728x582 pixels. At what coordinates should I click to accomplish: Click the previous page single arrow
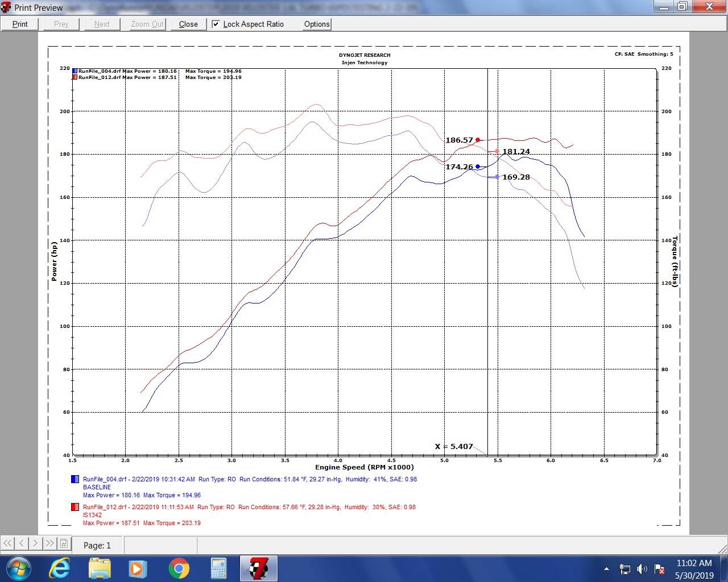pos(22,543)
